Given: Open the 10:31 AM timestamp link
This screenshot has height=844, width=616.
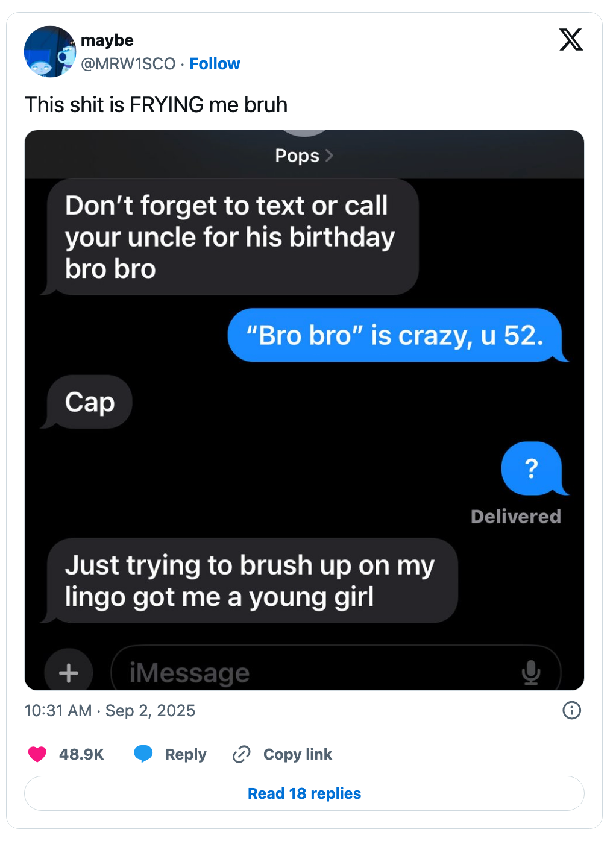Looking at the screenshot, I should coord(57,711).
